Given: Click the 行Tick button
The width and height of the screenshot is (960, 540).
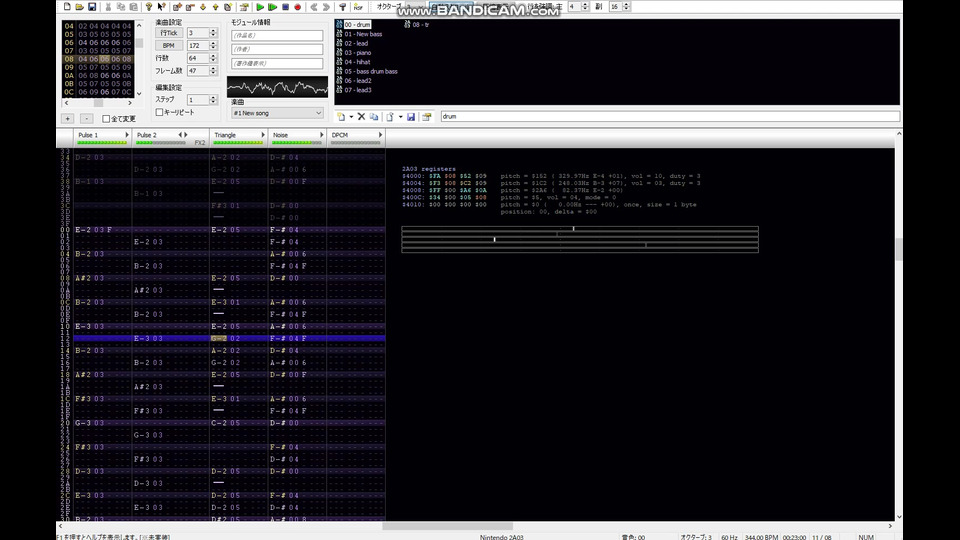Looking at the screenshot, I should (168, 32).
